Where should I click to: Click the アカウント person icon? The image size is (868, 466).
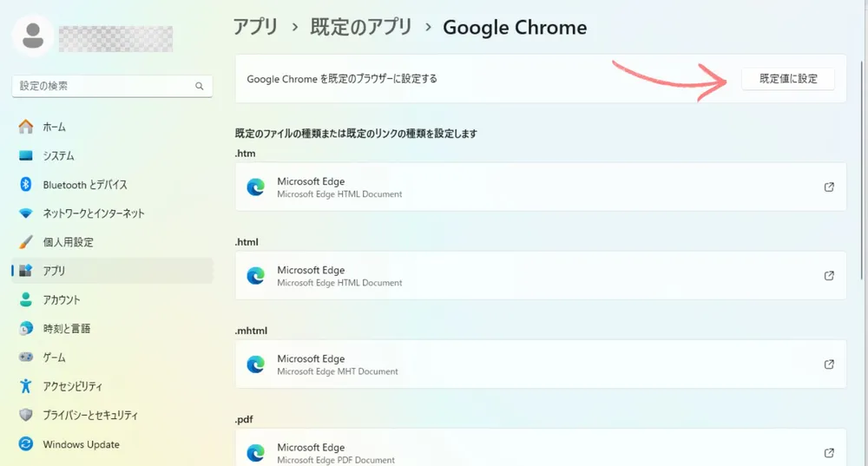tap(25, 299)
